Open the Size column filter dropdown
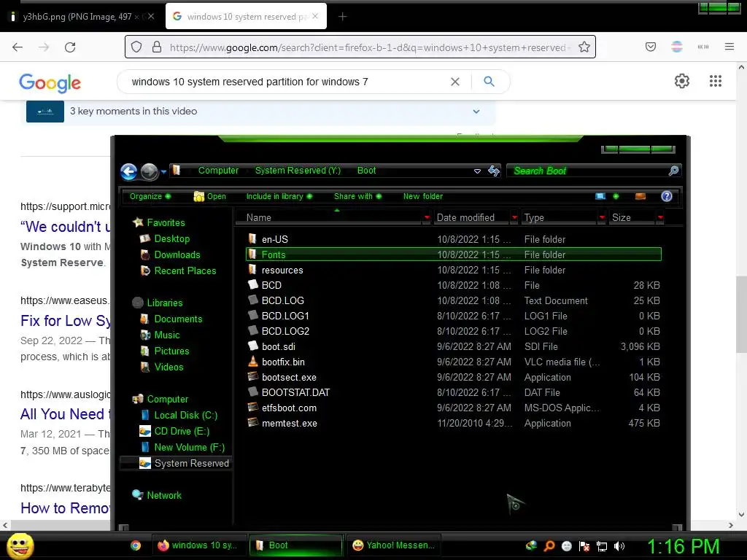 coord(659,217)
